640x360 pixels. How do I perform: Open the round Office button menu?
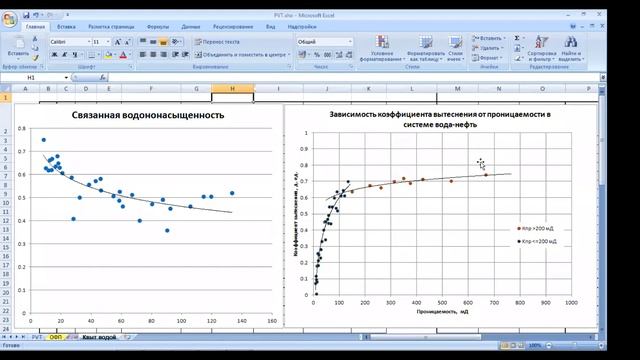(9, 19)
